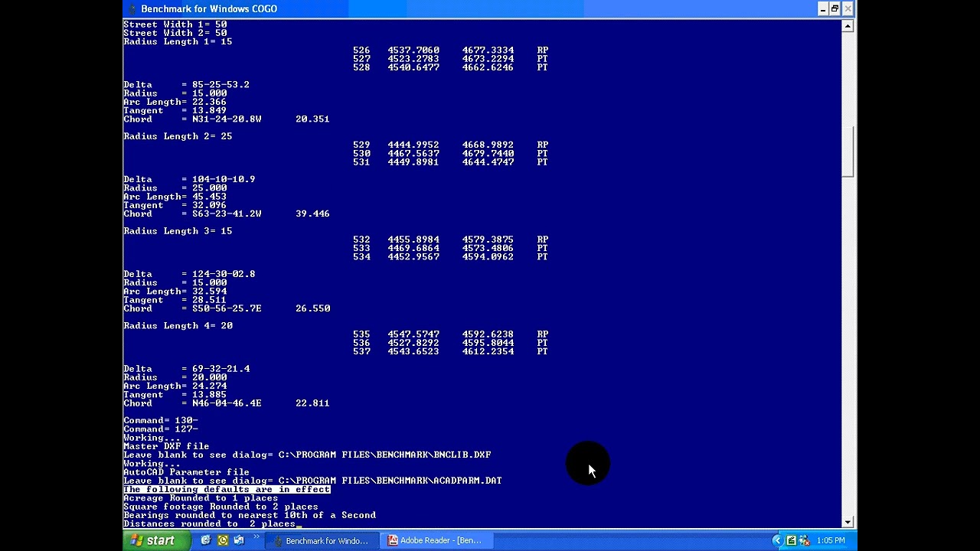Click the point 530 coordinate row
This screenshot has height=551, width=980.
pos(450,154)
